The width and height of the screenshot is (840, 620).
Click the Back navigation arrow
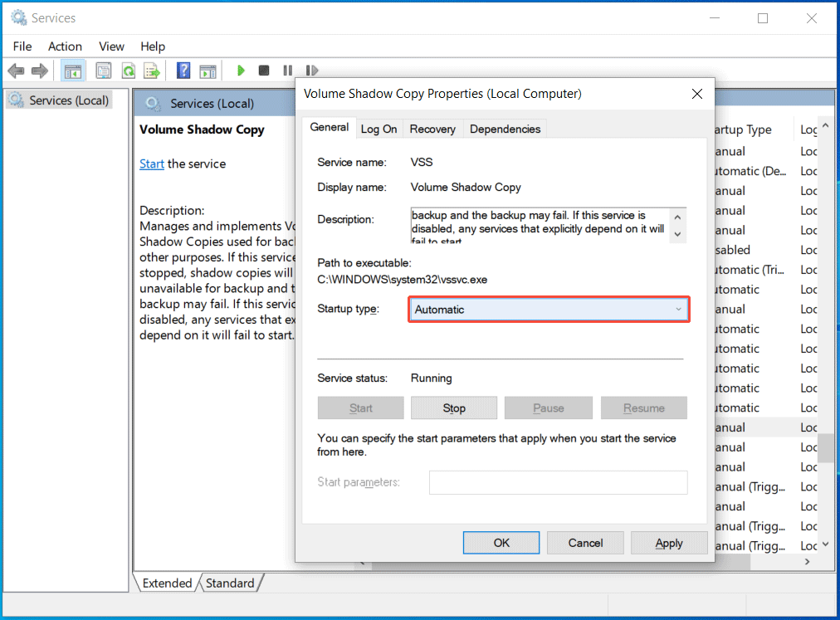(15, 70)
